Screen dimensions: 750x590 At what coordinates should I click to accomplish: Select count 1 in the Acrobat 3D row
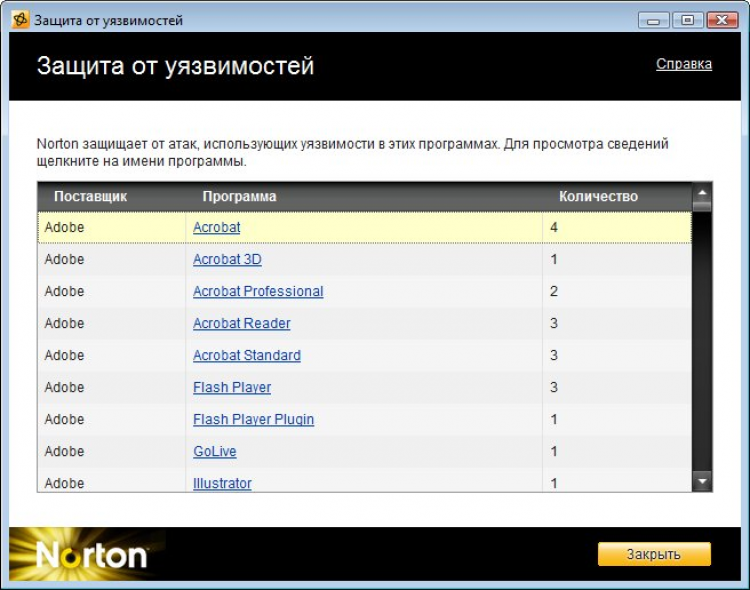click(x=554, y=259)
